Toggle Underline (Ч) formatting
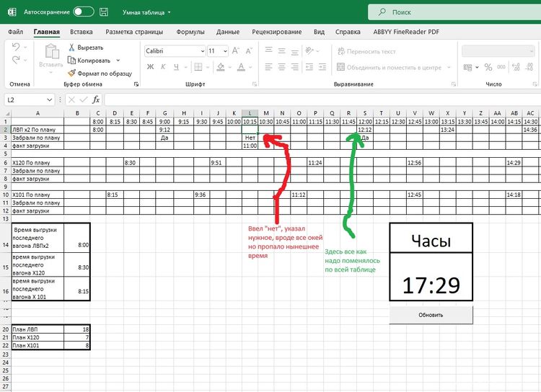 pos(176,67)
